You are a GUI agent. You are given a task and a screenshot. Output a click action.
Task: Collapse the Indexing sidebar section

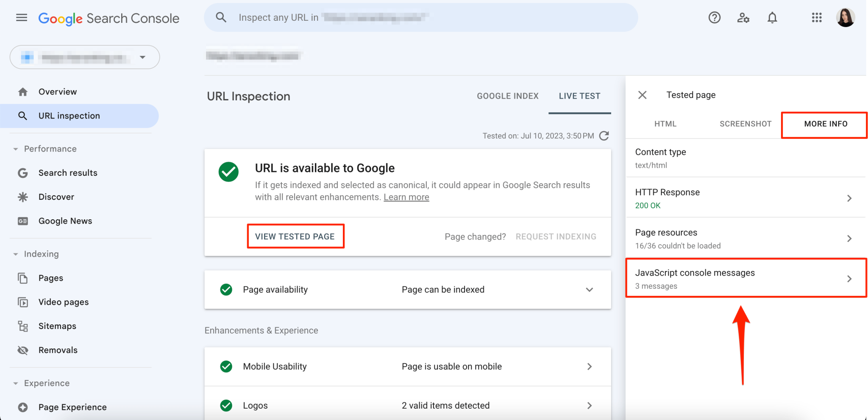coord(16,254)
